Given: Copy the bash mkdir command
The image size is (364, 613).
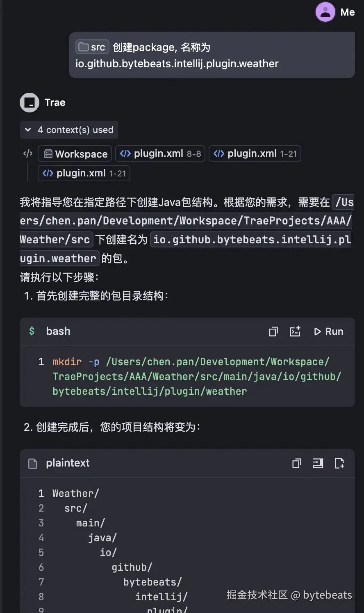Looking at the screenshot, I should point(273,331).
